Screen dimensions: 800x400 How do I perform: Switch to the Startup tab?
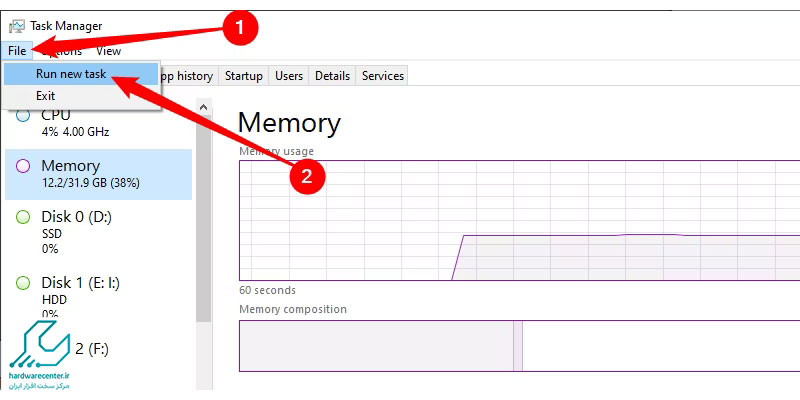pos(243,76)
